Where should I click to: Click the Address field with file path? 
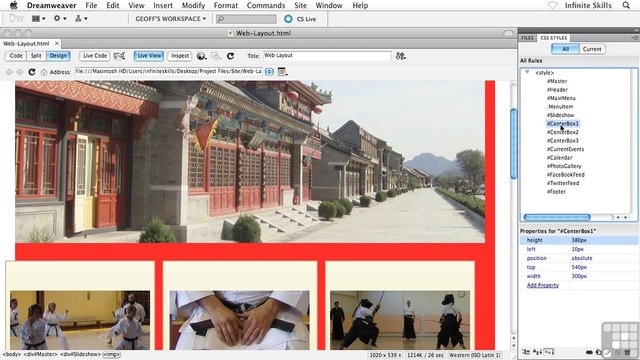tap(168, 72)
